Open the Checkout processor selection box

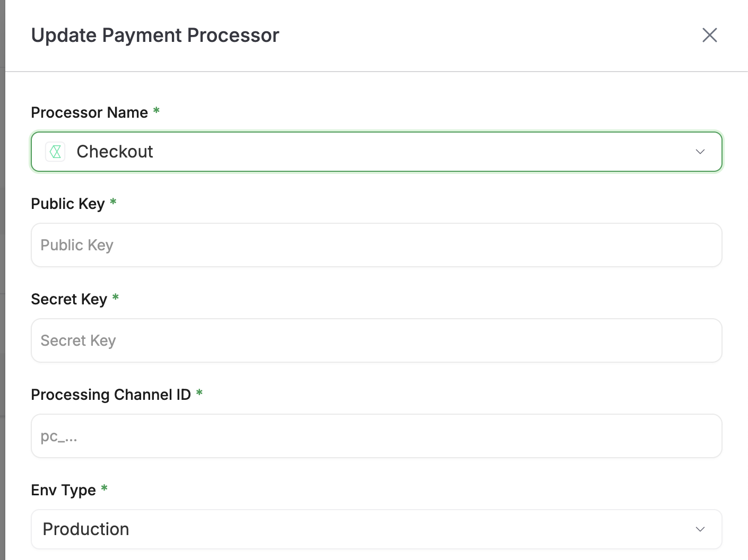(371, 152)
